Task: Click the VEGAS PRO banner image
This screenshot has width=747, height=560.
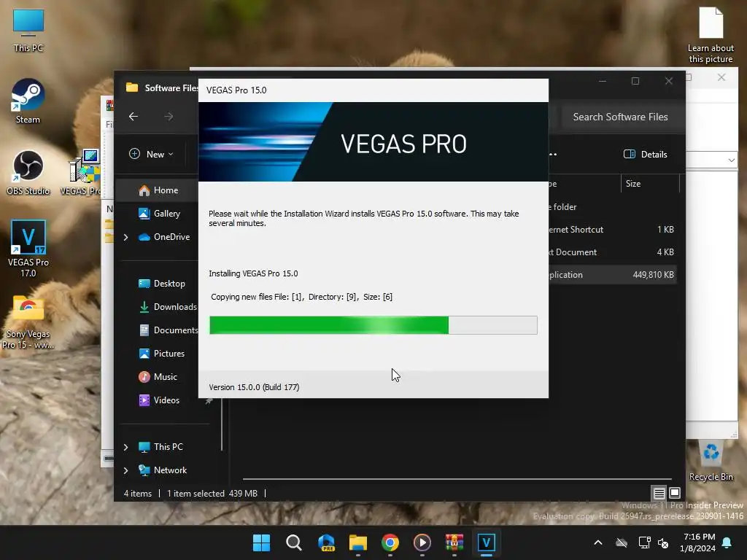Action: pyautogui.click(x=373, y=142)
